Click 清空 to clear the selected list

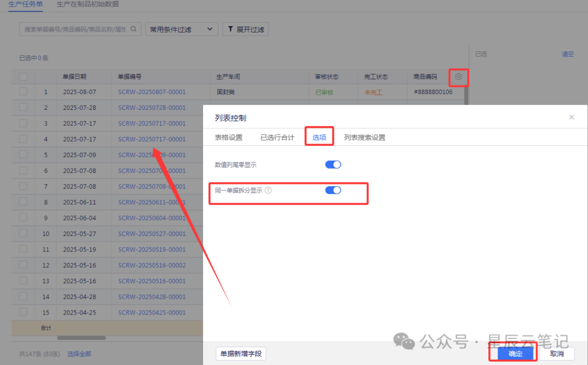(x=567, y=54)
